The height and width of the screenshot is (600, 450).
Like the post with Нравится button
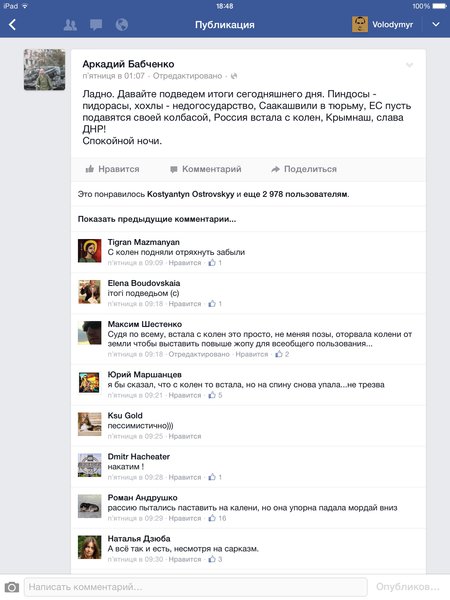[112, 169]
